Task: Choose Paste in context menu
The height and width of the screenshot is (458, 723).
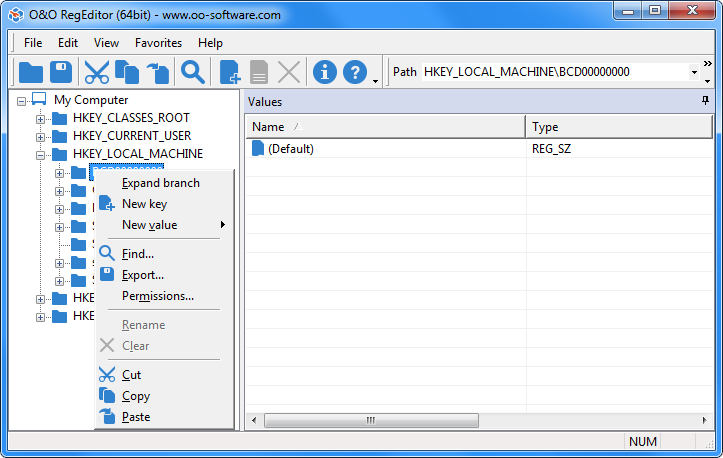Action: pos(164,417)
